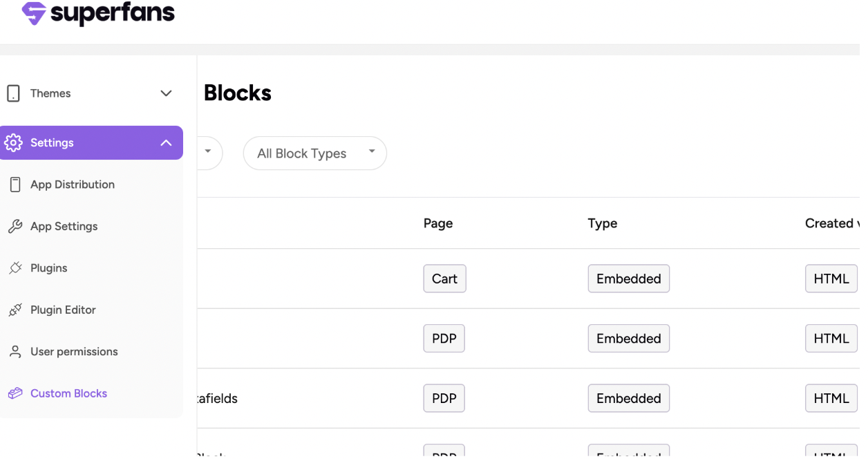Open the All Block Types dropdown
The height and width of the screenshot is (459, 868).
tap(314, 153)
